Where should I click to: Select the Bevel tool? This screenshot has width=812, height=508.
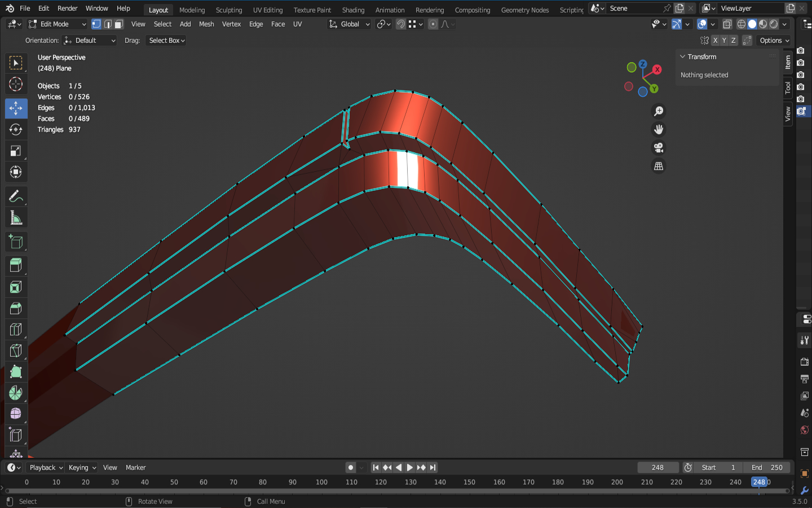coord(16,308)
